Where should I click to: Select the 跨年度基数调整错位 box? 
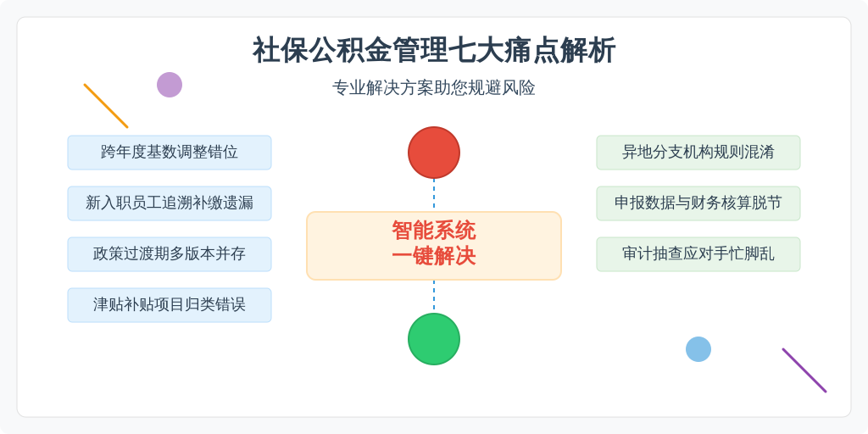click(x=170, y=153)
